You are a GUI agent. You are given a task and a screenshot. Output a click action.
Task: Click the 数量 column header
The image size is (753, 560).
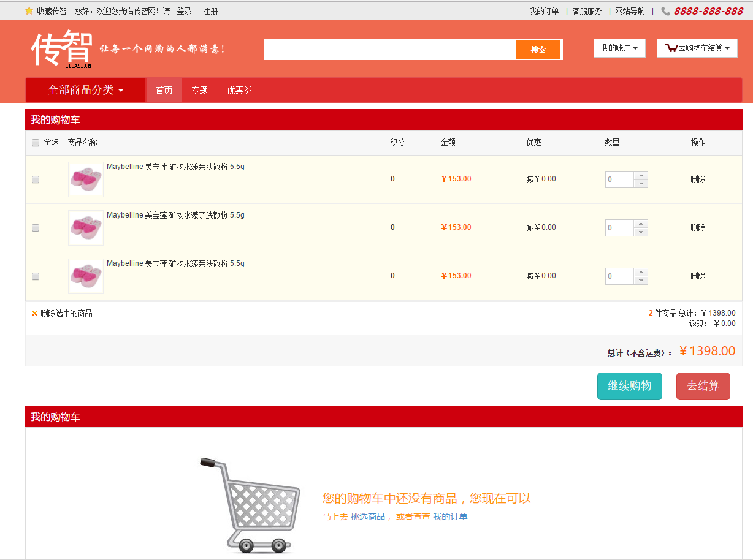tap(613, 142)
